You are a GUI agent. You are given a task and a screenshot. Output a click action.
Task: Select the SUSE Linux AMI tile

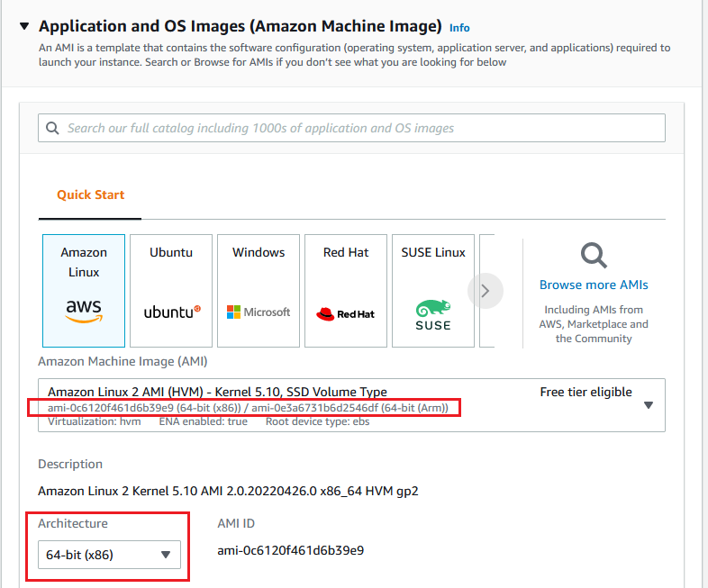tap(433, 291)
